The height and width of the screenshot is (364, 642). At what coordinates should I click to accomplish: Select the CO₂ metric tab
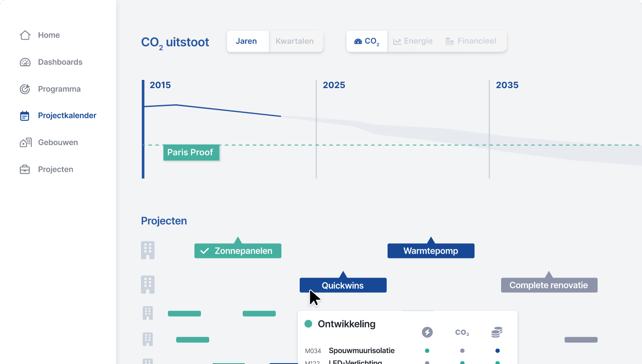(367, 41)
